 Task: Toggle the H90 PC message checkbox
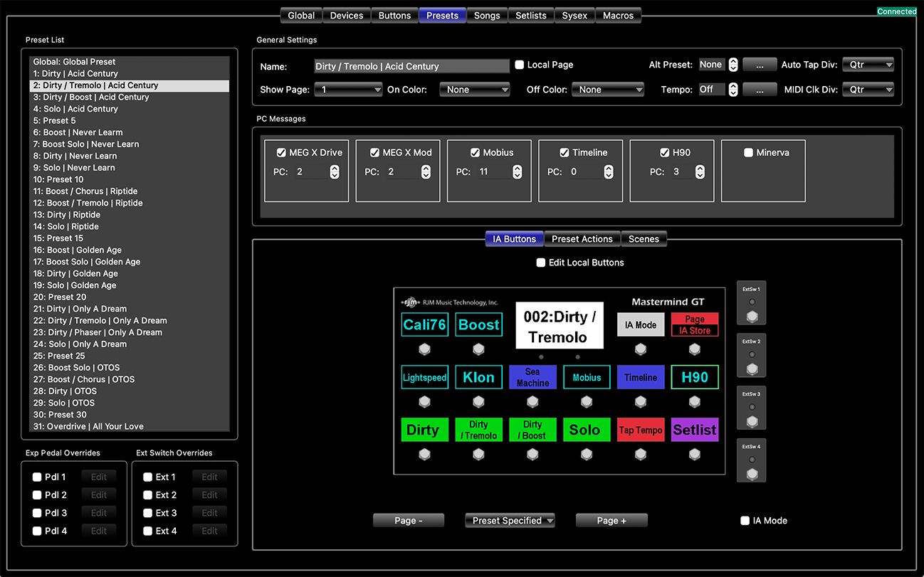coord(664,152)
